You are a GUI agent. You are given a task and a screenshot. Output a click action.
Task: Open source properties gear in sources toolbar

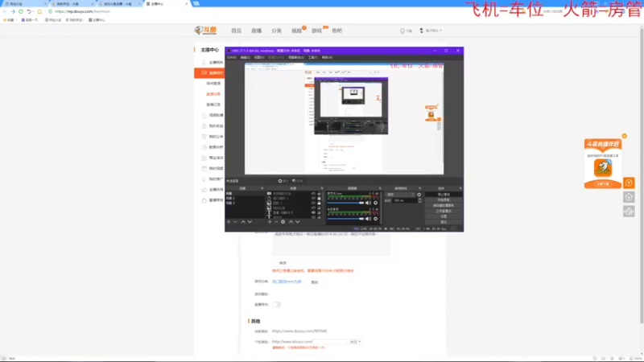[x=283, y=222]
